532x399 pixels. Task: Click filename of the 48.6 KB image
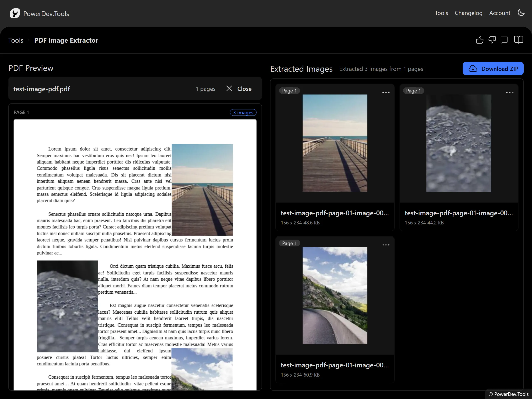(x=335, y=213)
